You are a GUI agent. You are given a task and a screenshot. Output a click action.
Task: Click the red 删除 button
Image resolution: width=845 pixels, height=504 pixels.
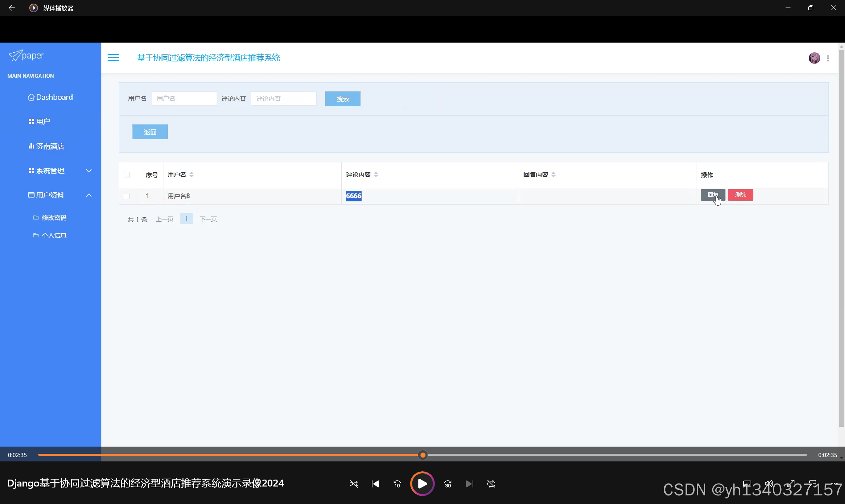pos(740,195)
